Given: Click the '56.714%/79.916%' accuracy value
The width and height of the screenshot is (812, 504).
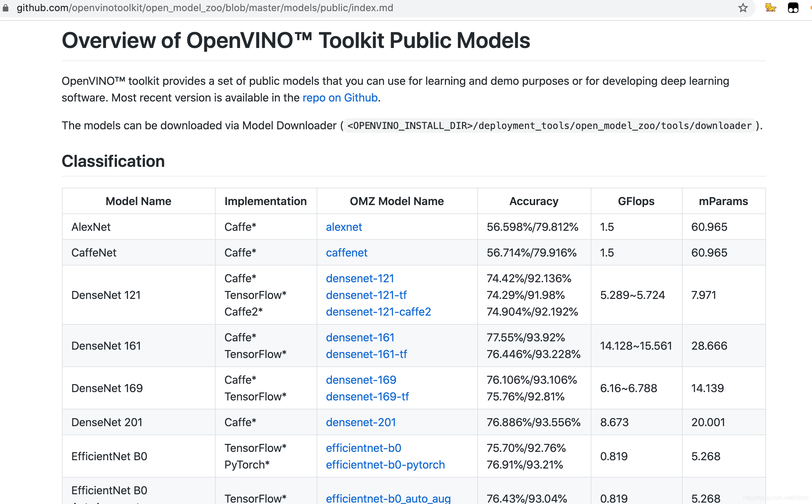Looking at the screenshot, I should click(x=532, y=253).
